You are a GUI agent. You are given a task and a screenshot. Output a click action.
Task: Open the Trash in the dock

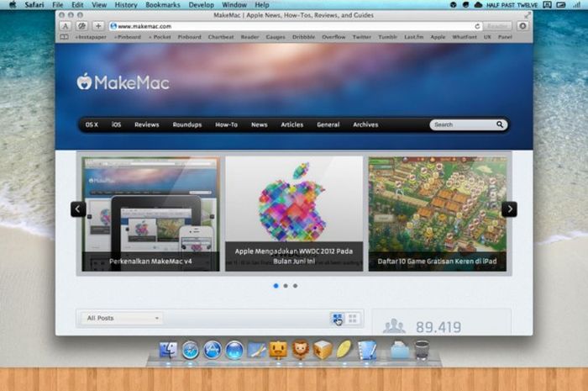(422, 350)
